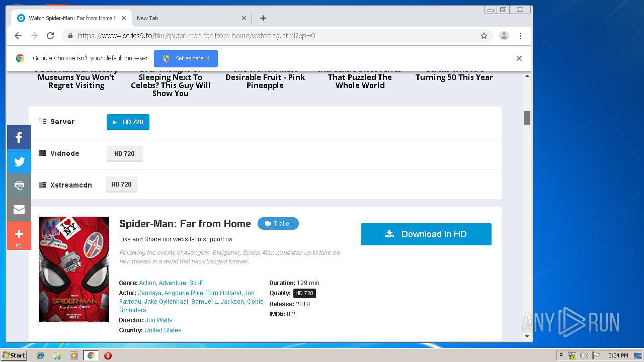Open actor Samuel L. Jackson link
The image size is (644, 362).
218,302
